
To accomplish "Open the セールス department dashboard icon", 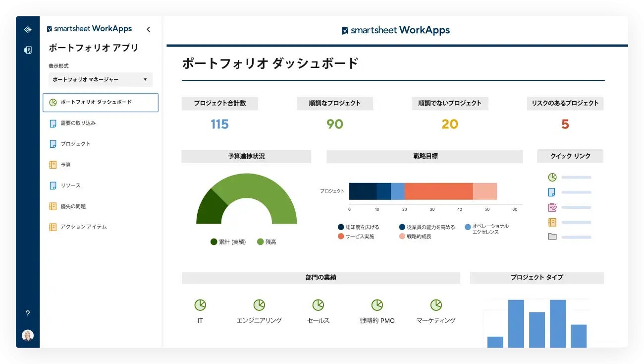I will pyautogui.click(x=318, y=305).
